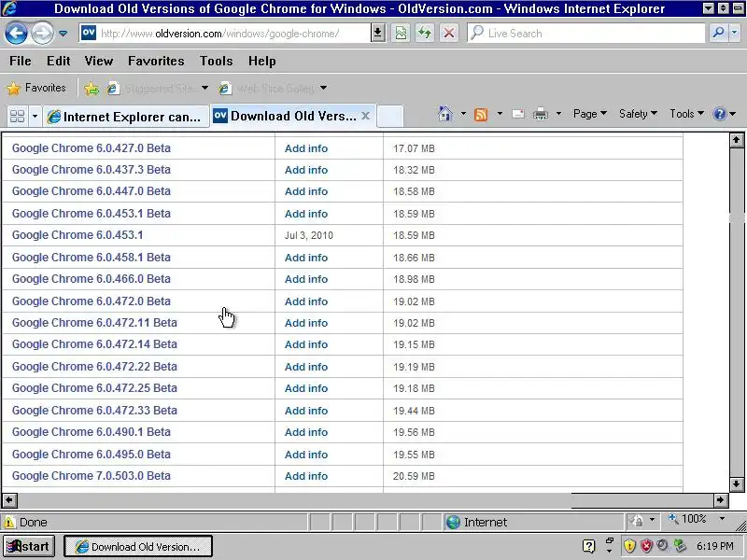
Task: Click the red shield tray icon
Action: 646,546
